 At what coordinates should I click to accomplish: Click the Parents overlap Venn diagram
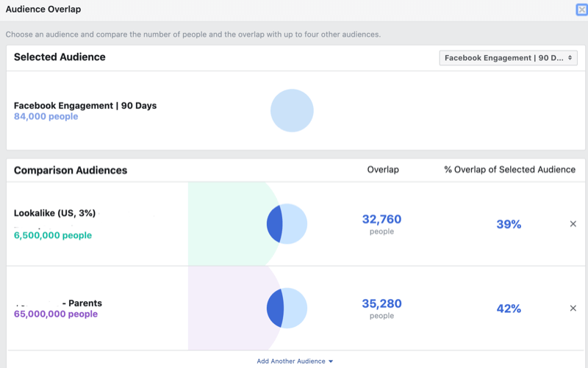point(287,308)
